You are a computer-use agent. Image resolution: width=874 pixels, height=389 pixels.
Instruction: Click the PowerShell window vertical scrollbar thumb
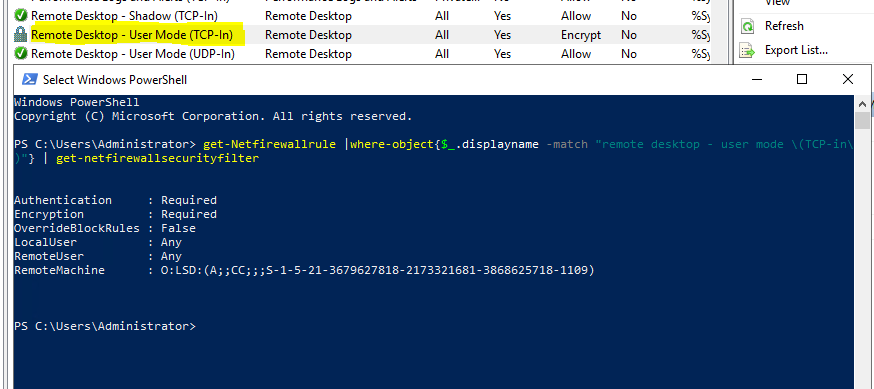point(862,120)
